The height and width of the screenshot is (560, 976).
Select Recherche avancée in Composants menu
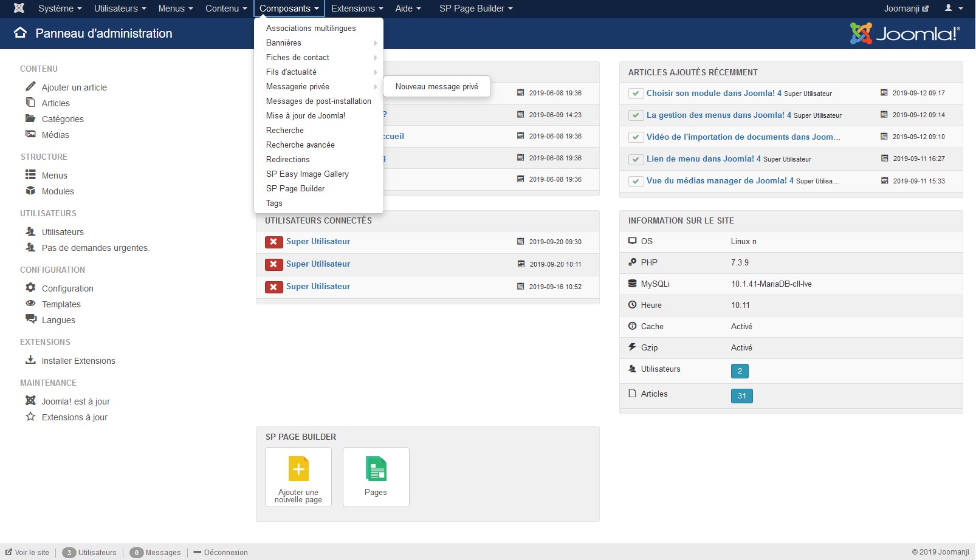[318, 145]
